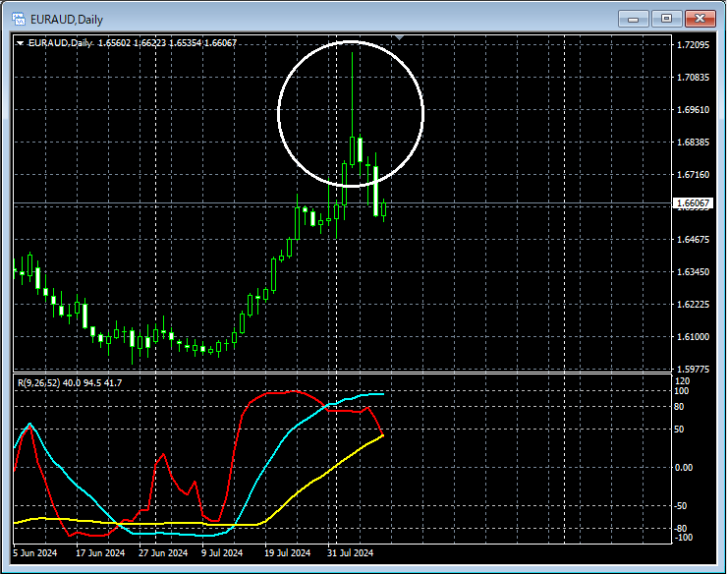Click the 1.63450 price scale value
The height and width of the screenshot is (574, 728).
click(694, 271)
